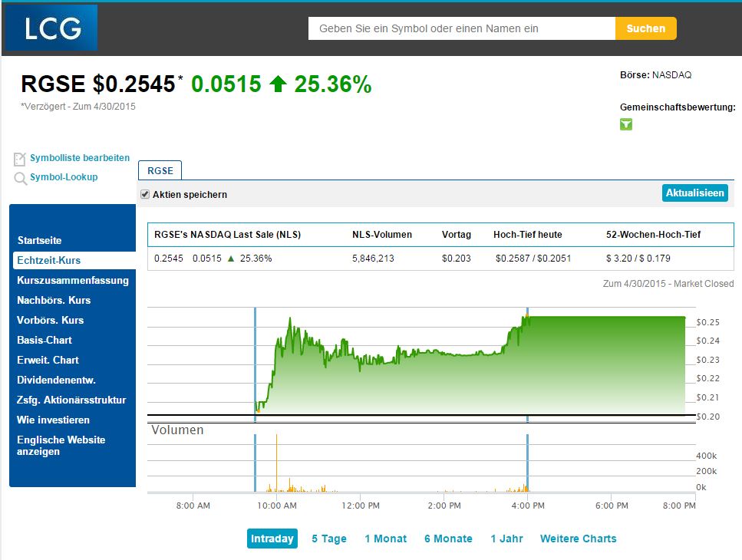Screen dimensions: 742x560
Task: Type in the symbol search field
Action: point(461,28)
